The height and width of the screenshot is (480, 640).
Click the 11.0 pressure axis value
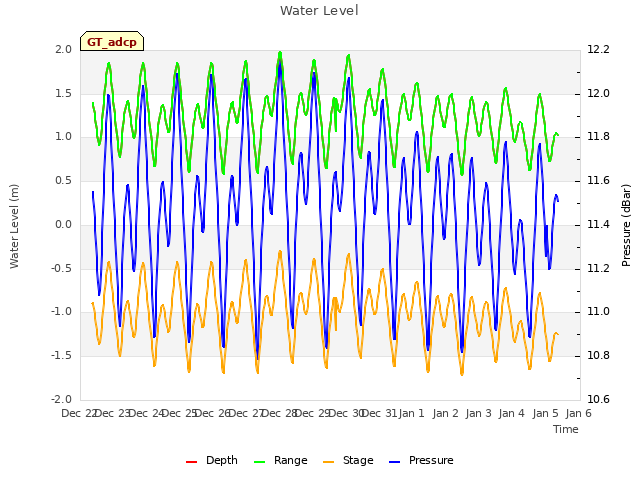[x=598, y=312]
